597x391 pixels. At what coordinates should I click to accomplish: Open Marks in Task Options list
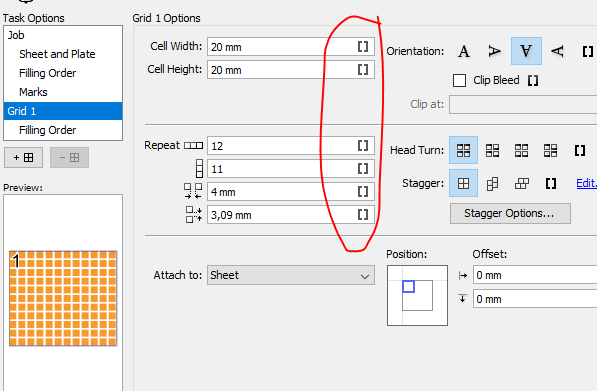pyautogui.click(x=33, y=92)
